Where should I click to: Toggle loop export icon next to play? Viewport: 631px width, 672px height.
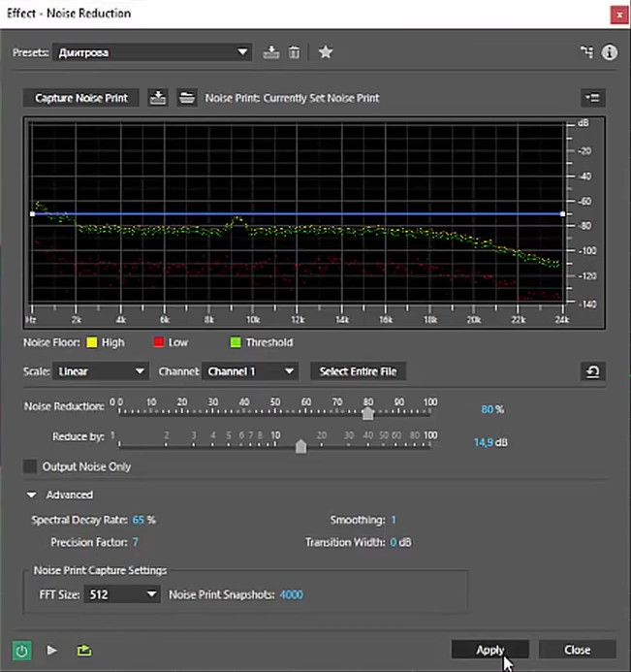[x=84, y=650]
